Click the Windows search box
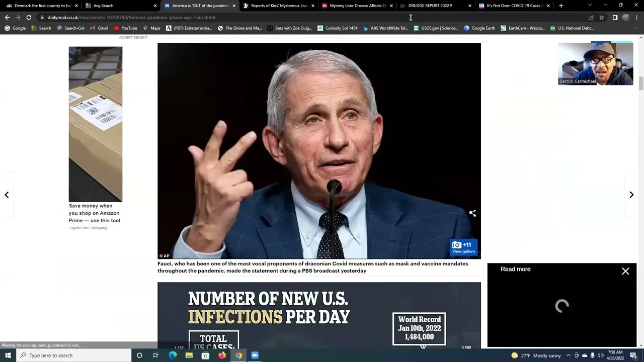The width and height of the screenshot is (644, 362). 74,355
